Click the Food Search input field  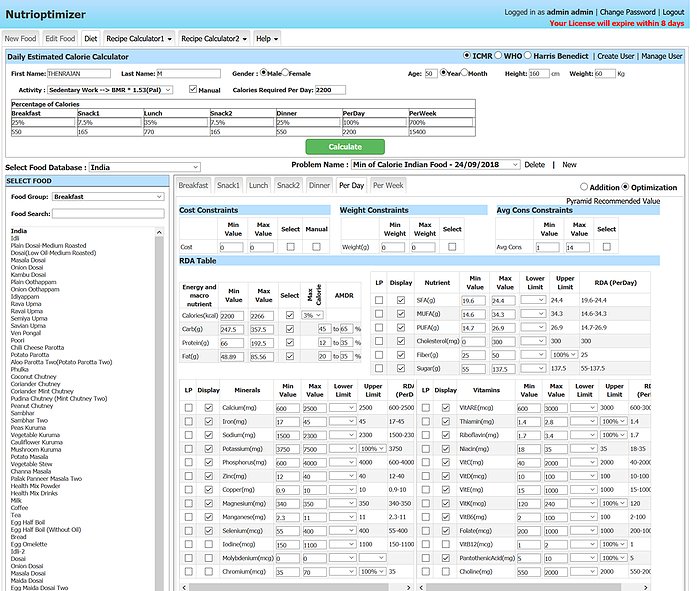point(108,213)
